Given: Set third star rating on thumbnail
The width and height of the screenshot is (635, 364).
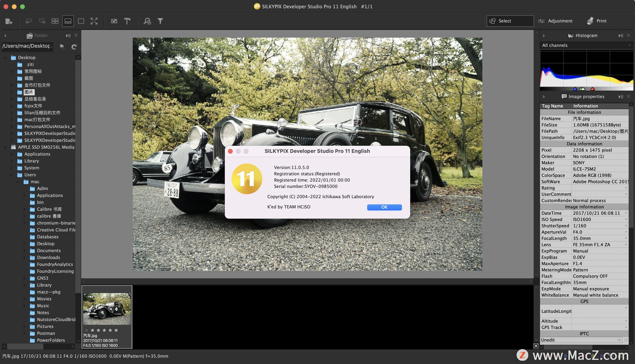Looking at the screenshot, I should 104,330.
